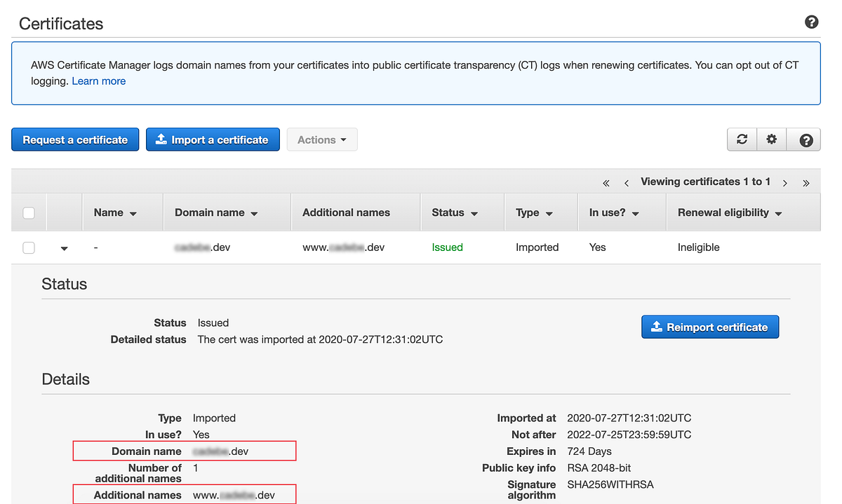Open the page header help icon

(x=811, y=22)
